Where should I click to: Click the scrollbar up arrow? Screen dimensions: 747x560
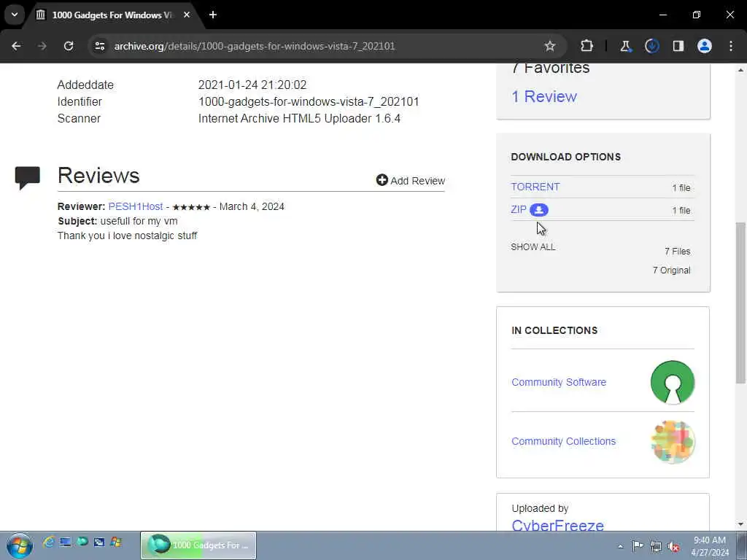(x=740, y=69)
